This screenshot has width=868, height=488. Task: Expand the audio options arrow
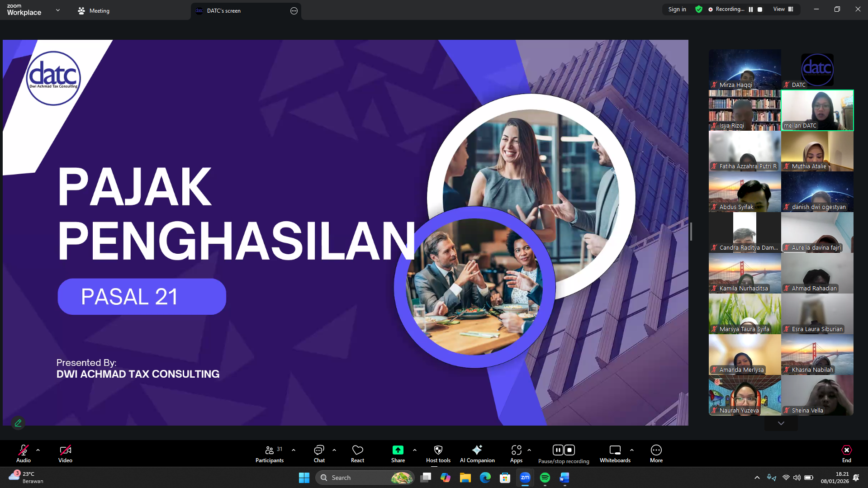point(38,450)
